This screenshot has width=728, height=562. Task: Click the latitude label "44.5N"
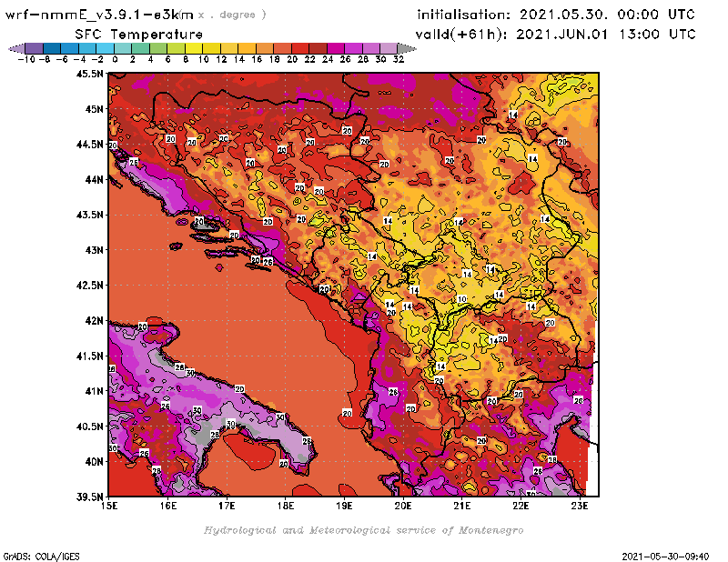pos(90,145)
